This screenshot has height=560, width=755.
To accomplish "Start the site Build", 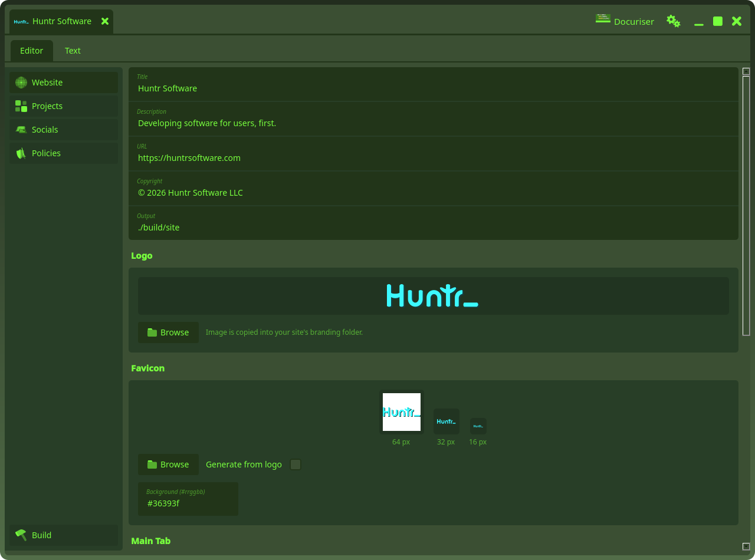I will click(x=64, y=535).
